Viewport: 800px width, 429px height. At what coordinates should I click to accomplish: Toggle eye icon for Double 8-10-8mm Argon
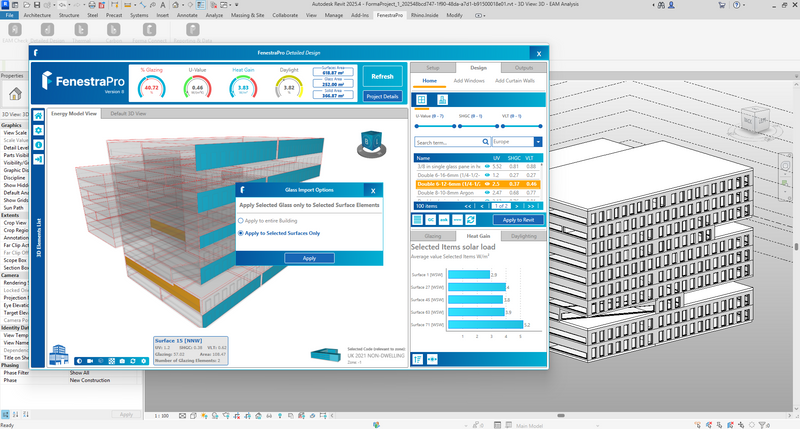point(487,193)
